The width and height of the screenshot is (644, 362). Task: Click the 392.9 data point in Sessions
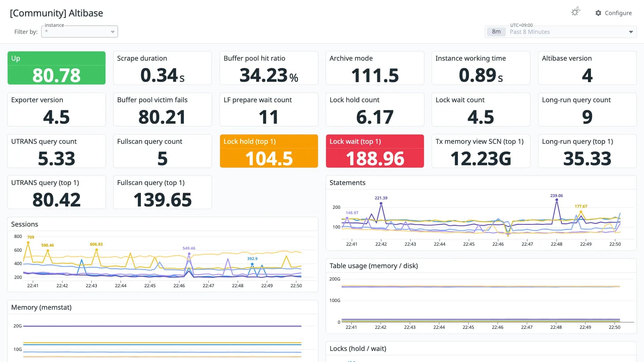[x=252, y=264]
